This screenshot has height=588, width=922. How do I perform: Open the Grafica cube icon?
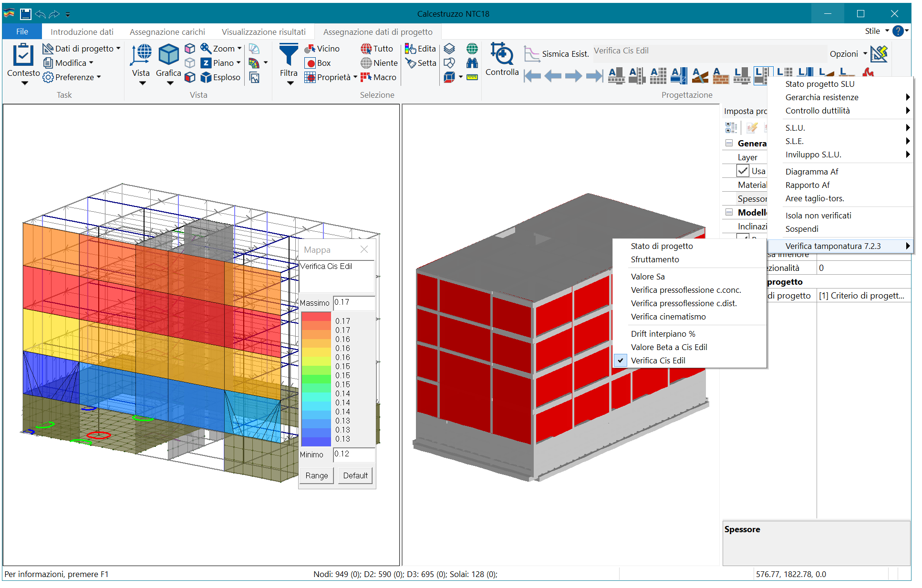168,54
